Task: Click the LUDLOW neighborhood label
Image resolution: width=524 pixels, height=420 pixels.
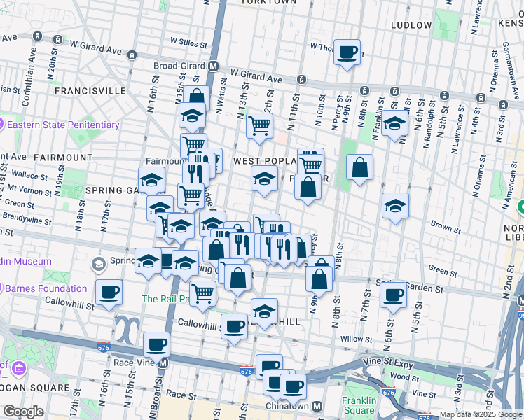Action: [x=411, y=25]
